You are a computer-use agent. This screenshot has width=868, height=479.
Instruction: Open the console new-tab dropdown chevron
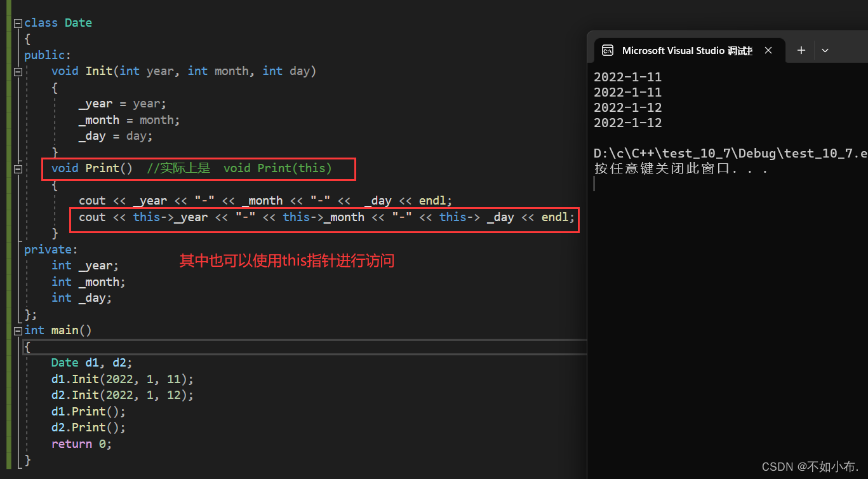[x=825, y=50]
